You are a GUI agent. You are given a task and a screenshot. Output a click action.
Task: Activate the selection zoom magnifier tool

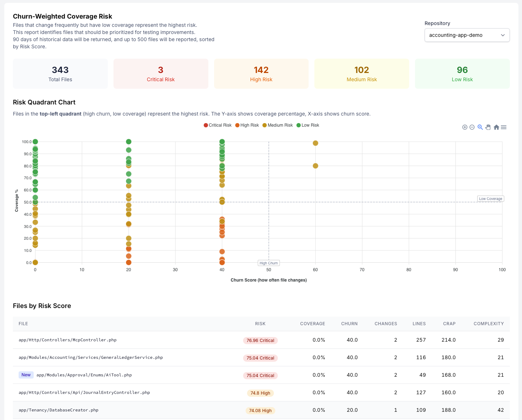pos(480,127)
